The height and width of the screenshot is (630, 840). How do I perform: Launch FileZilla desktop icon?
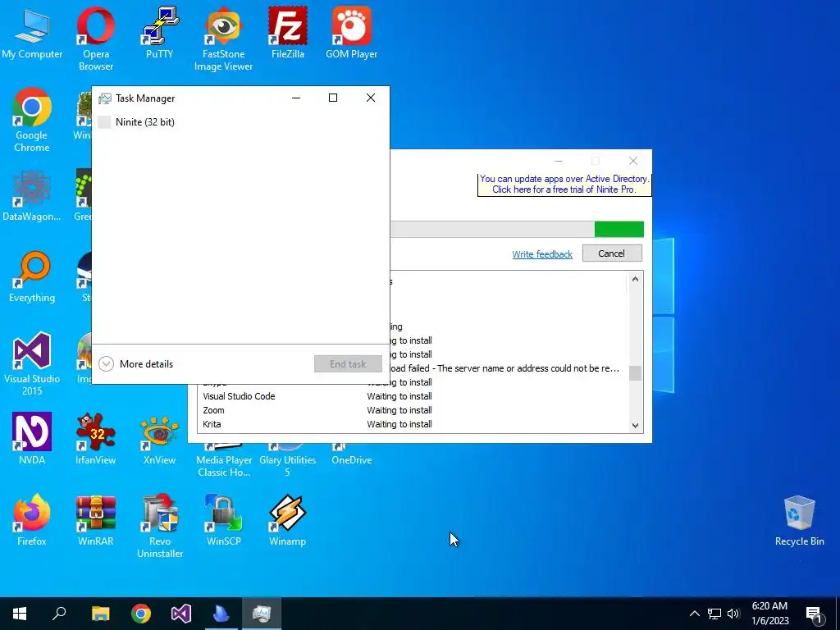coord(288,33)
